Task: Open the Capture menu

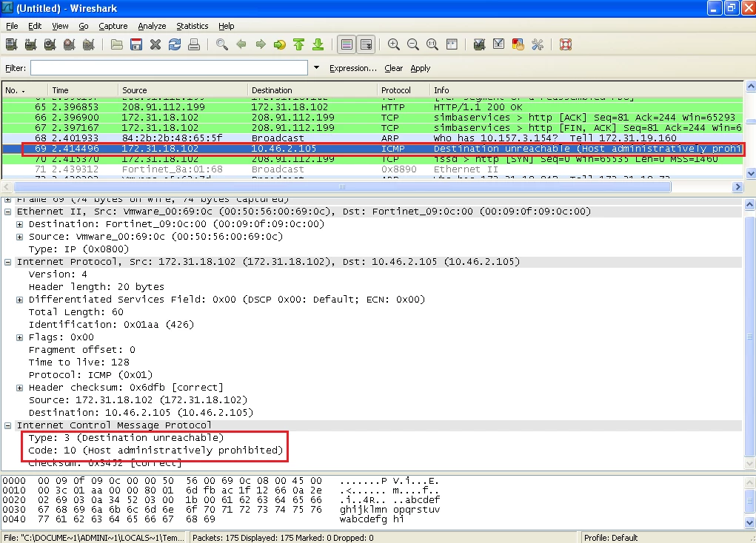Action: pos(113,26)
